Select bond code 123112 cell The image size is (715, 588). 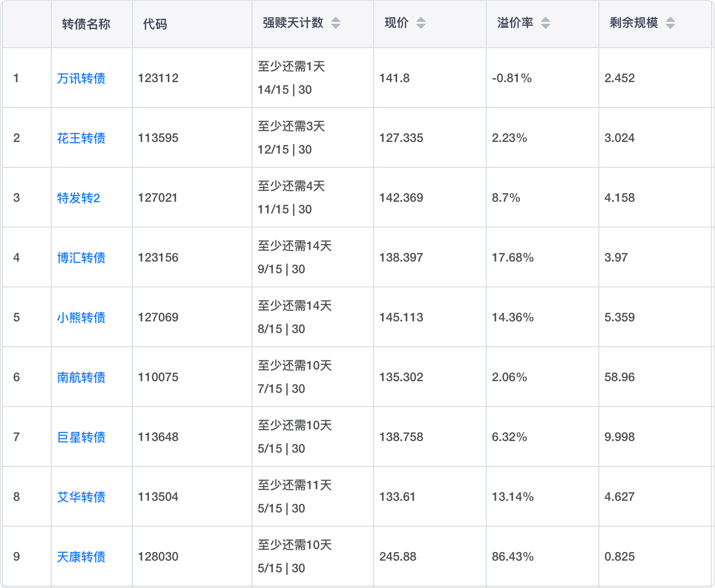coord(158,78)
